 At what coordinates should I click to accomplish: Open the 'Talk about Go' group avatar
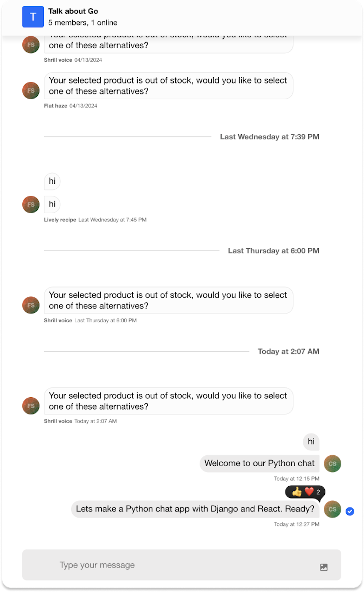(33, 17)
